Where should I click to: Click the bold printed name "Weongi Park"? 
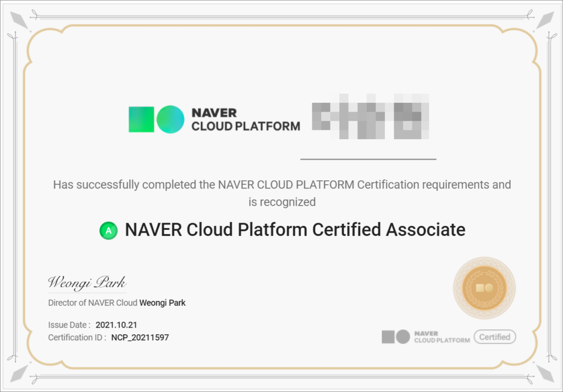[162, 303]
